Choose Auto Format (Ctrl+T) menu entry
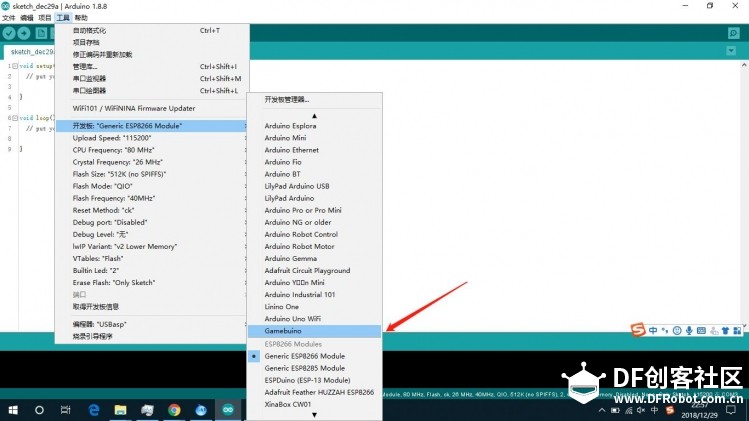 (151, 30)
